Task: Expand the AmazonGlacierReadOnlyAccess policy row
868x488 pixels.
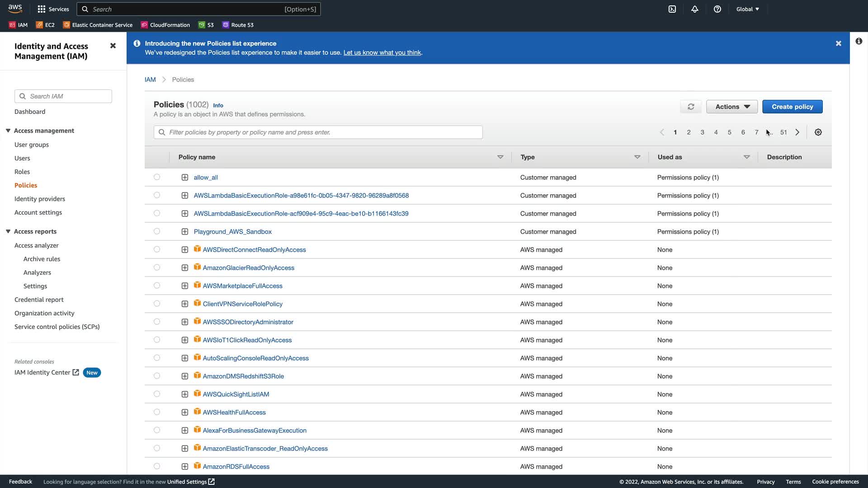Action: (x=185, y=267)
